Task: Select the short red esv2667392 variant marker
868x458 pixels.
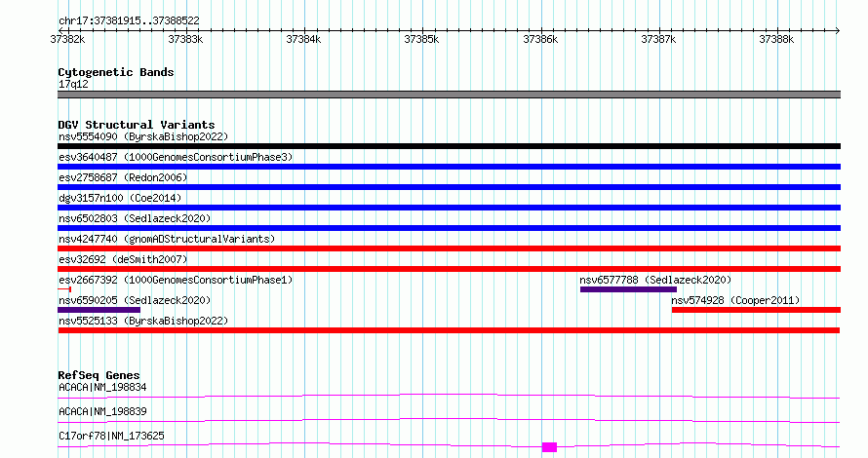Action: point(64,289)
